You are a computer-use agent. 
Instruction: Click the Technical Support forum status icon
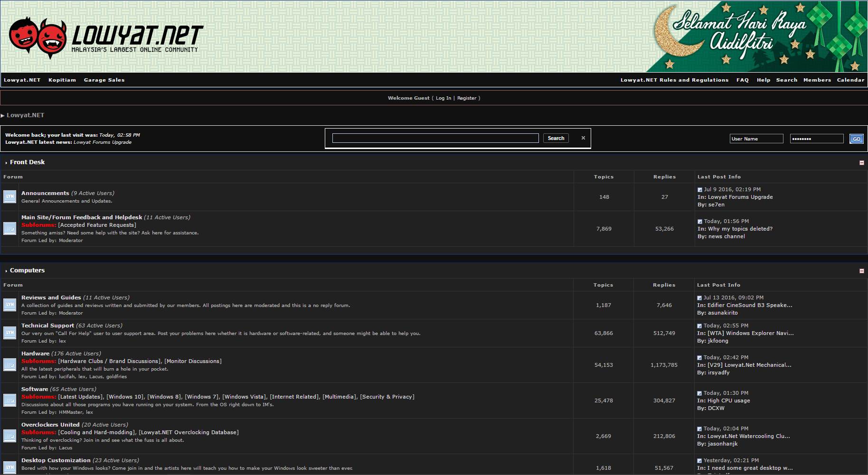tap(10, 333)
